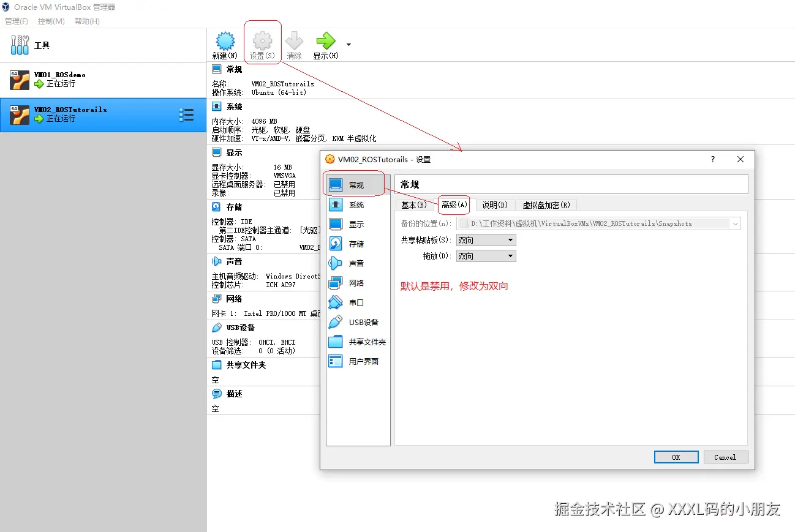Click the 显卡控制器 VMSVGA value
The image size is (795, 532).
coord(284,176)
